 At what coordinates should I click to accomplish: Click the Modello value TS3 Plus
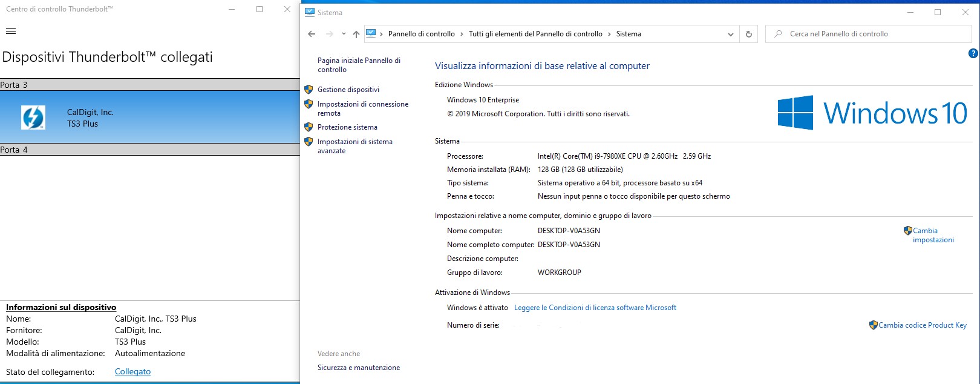(130, 342)
